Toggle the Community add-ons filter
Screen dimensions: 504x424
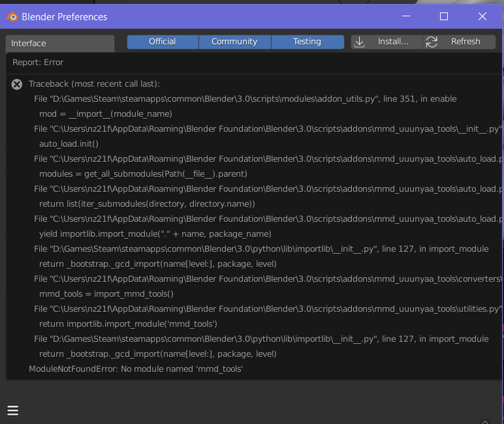click(x=234, y=42)
